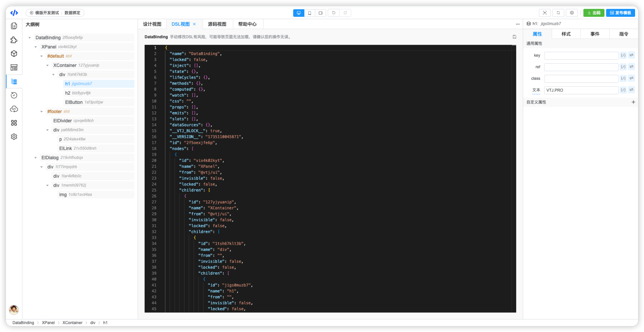
Task: Switch to tablet preview mode
Action: (x=320, y=13)
